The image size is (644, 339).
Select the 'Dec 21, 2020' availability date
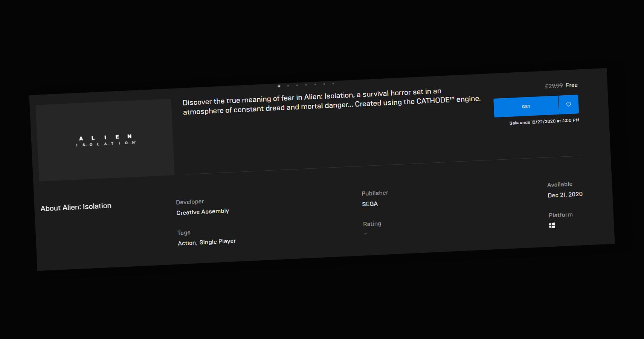click(565, 195)
